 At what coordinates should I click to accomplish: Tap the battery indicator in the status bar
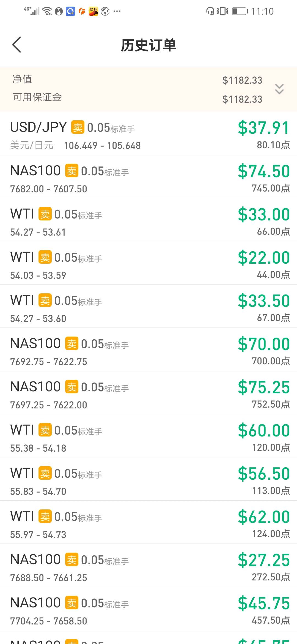tap(240, 11)
